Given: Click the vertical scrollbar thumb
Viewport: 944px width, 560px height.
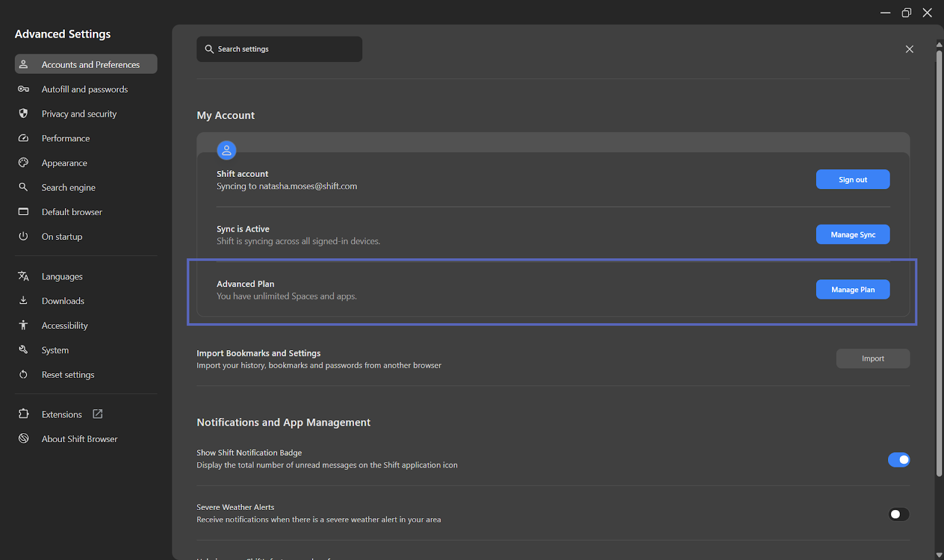Looking at the screenshot, I should click(x=939, y=263).
